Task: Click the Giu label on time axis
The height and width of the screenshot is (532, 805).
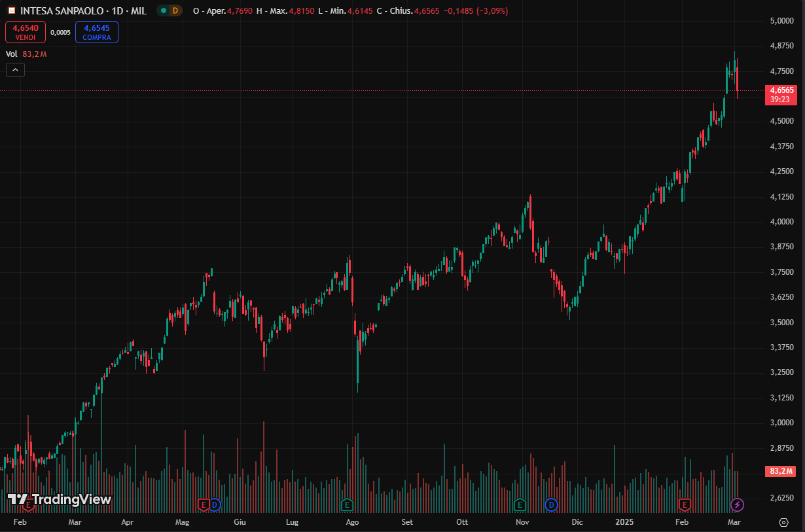Action: (240, 522)
